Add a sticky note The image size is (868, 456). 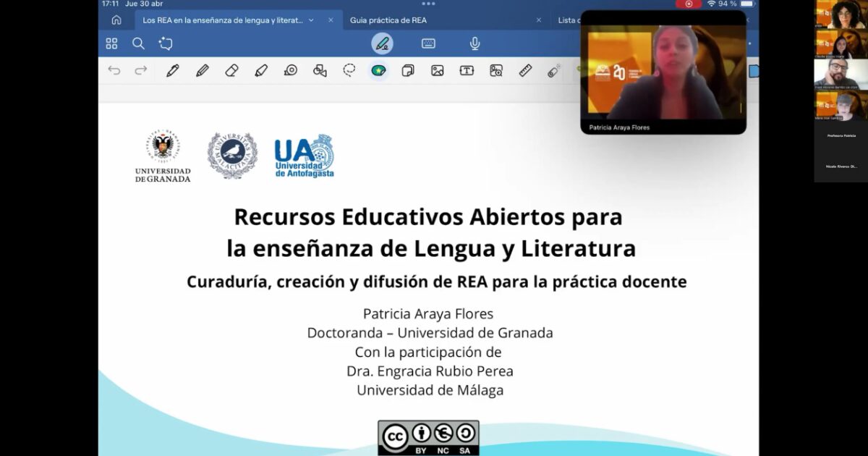coord(408,70)
